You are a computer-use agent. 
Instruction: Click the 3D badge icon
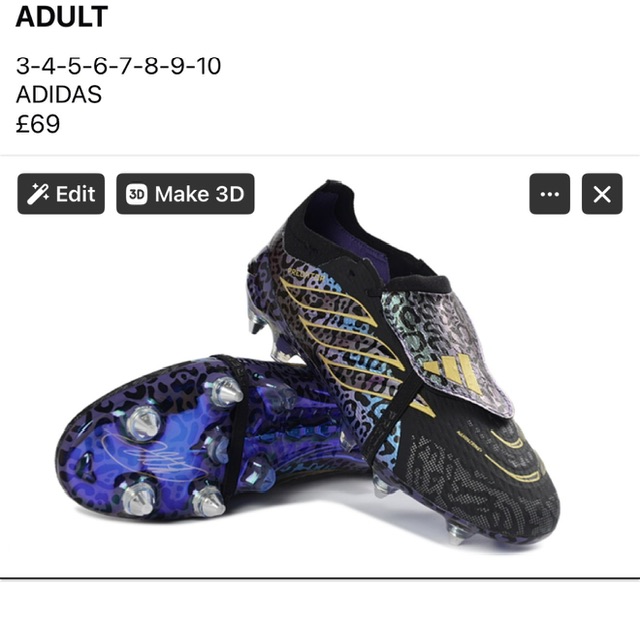136,194
